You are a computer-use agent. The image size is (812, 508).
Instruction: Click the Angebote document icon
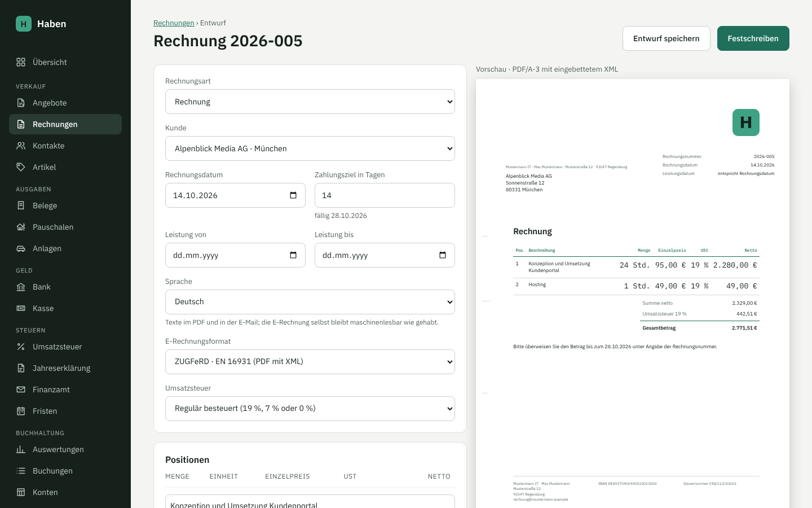(21, 103)
